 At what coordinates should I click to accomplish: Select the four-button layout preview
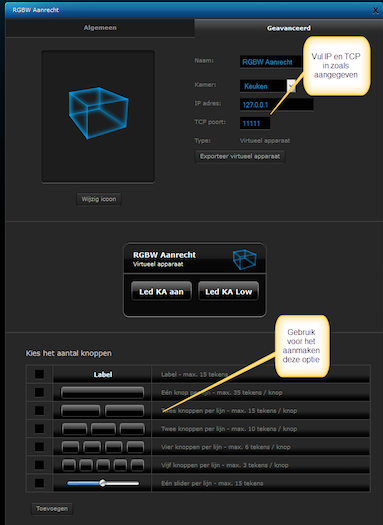(x=103, y=447)
